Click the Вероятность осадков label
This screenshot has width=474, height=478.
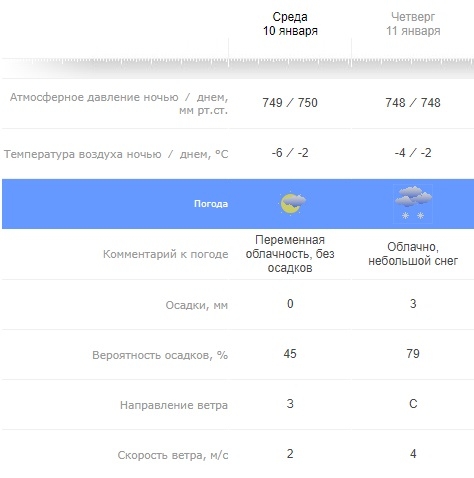coord(160,355)
